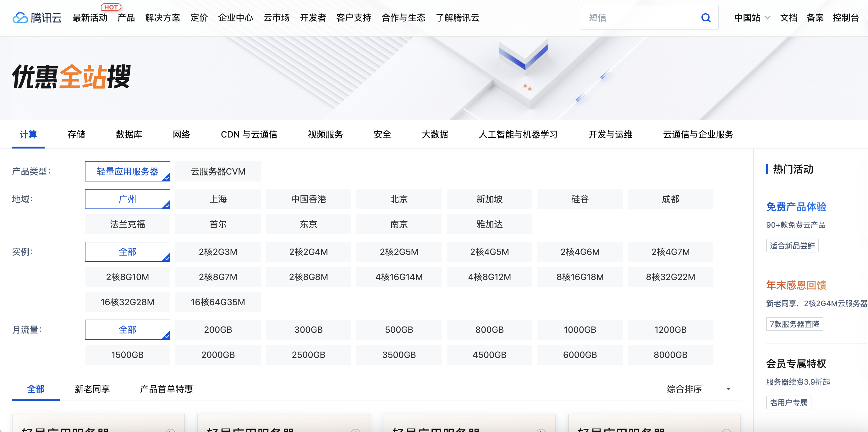Open the 文档 link
This screenshot has width=868, height=432.
(x=788, y=18)
